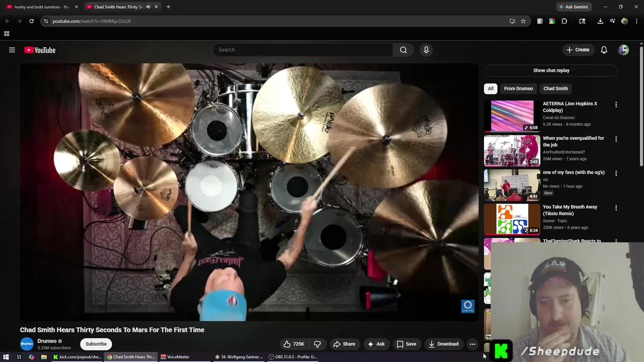Subscribe to the Drumeo channel
The image size is (644, 362).
96,344
